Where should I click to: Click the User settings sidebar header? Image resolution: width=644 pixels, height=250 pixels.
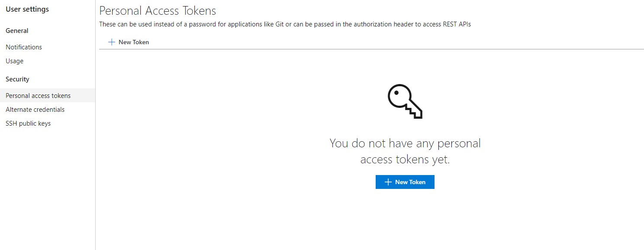coord(27,9)
